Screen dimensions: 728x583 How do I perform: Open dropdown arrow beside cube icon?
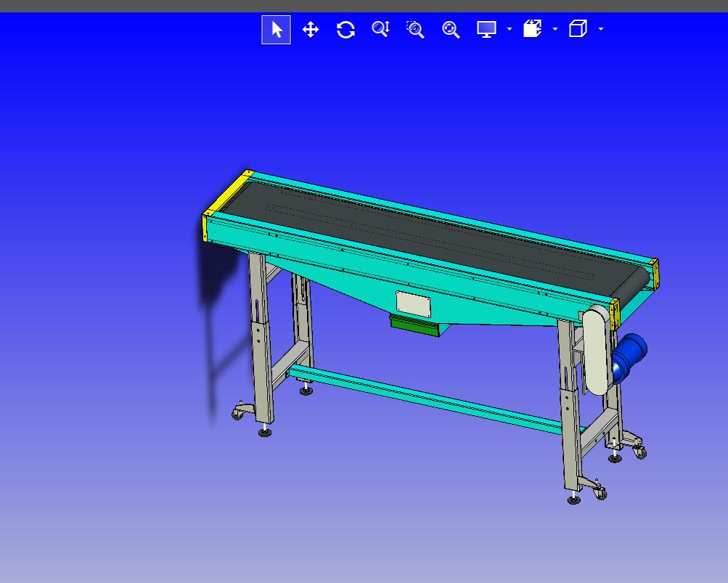(601, 29)
